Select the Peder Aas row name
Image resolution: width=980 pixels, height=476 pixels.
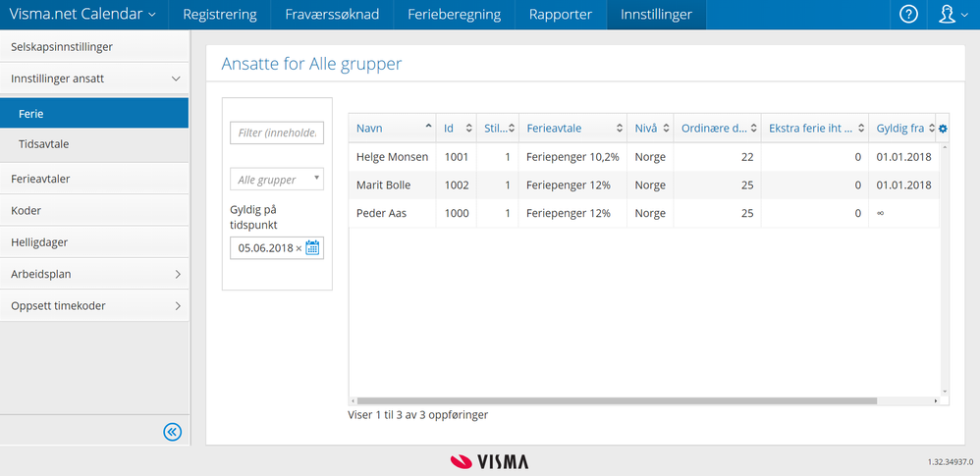click(381, 213)
